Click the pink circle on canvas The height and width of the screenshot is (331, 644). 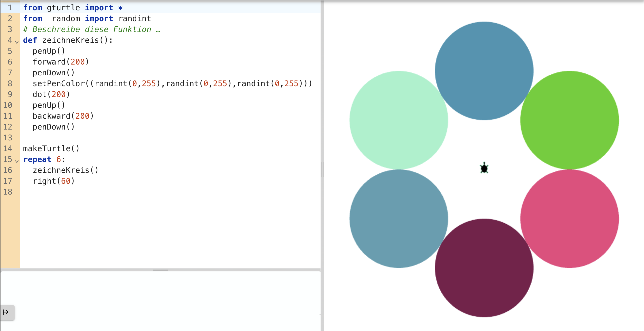[x=569, y=219]
